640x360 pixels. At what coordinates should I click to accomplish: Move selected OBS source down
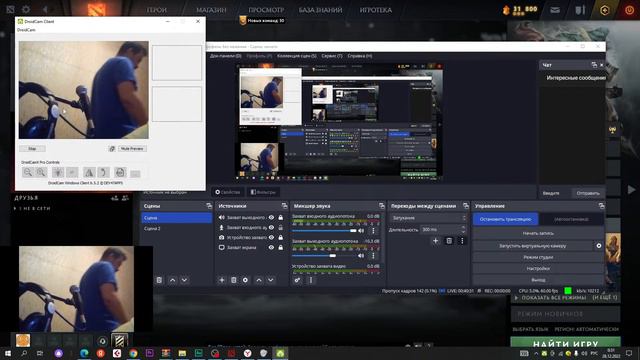coord(271,280)
